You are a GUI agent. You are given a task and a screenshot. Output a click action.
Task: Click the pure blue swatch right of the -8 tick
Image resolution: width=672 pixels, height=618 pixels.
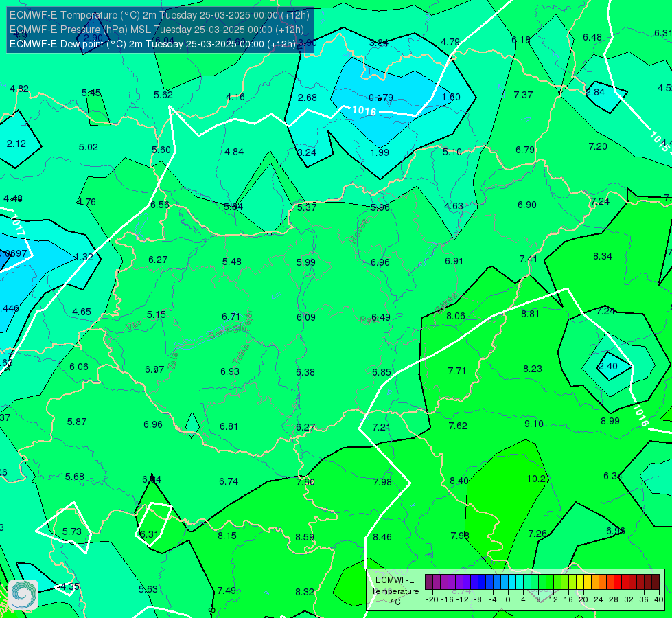pyautogui.click(x=482, y=582)
